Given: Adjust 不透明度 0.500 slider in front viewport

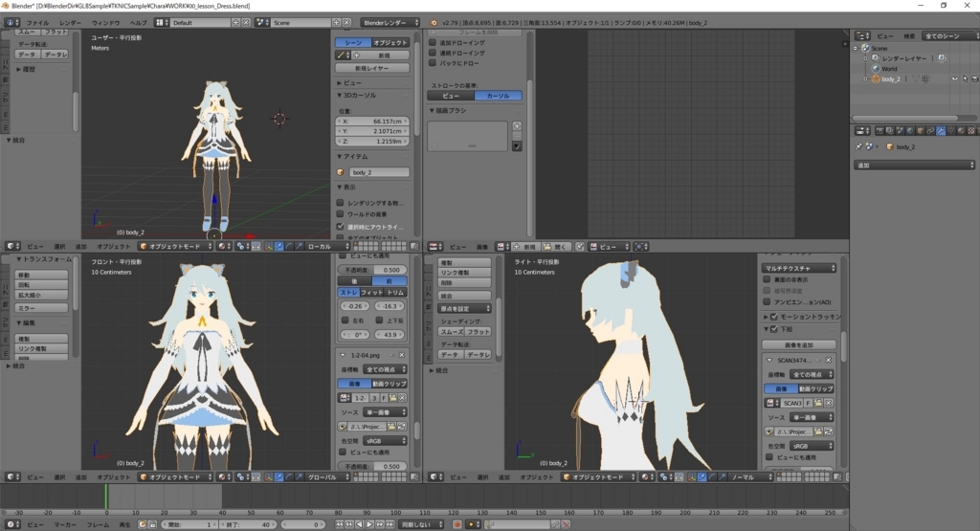Looking at the screenshot, I should click(372, 270).
